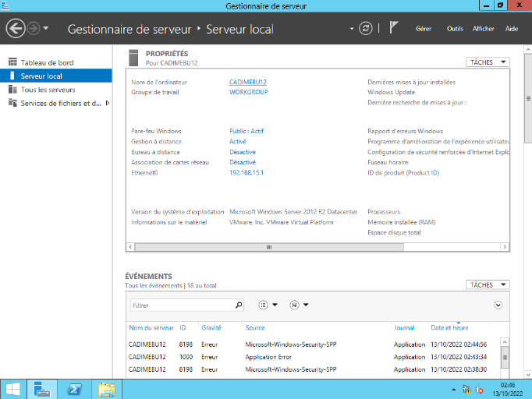Image resolution: width=532 pixels, height=399 pixels.
Task: Click the refresh icon in header
Action: click(366, 29)
